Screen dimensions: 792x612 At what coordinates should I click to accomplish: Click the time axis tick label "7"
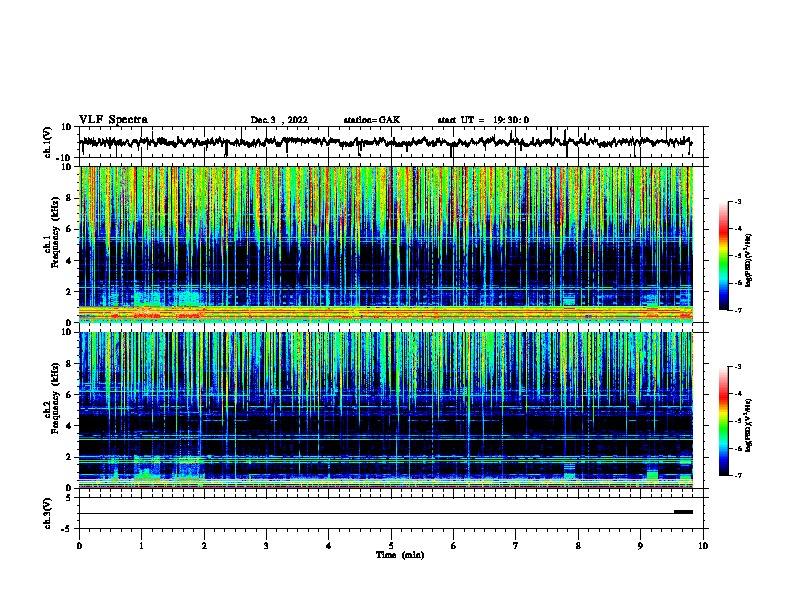pos(516,546)
